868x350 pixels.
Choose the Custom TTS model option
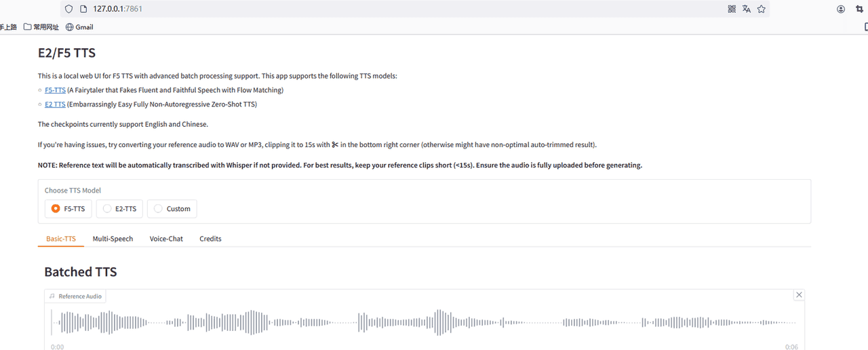point(159,209)
